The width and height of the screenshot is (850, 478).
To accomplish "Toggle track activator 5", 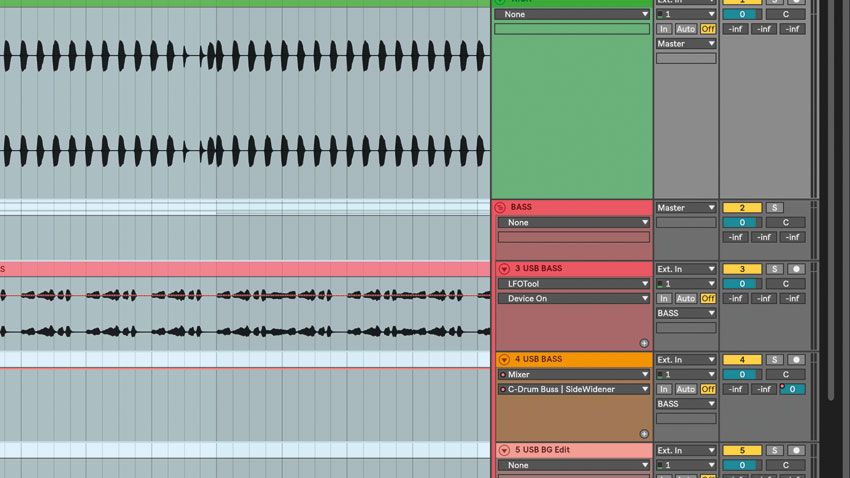I will pyautogui.click(x=742, y=450).
